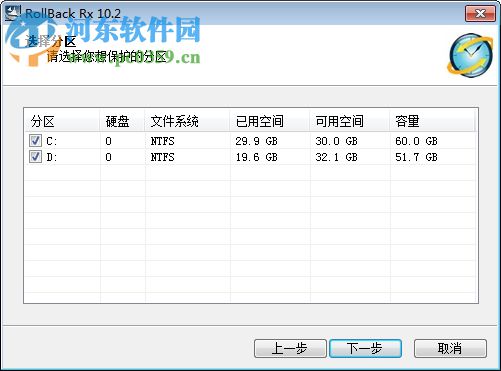Click the 可用空间 column header
The height and width of the screenshot is (371, 501).
pyautogui.click(x=350, y=121)
